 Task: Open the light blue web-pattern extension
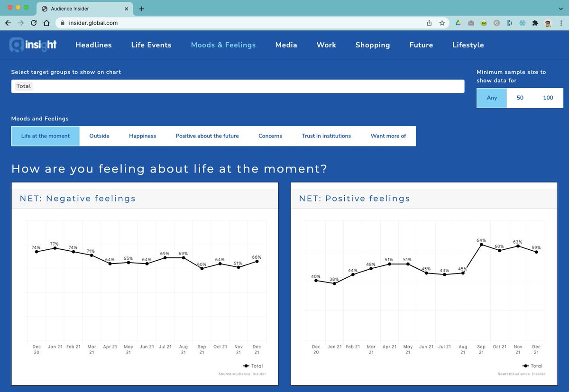pyautogui.click(x=523, y=23)
